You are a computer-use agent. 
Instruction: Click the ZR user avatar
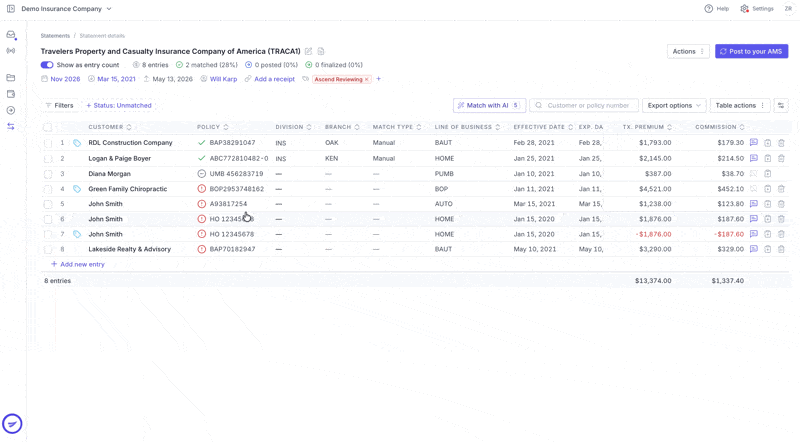click(x=788, y=9)
